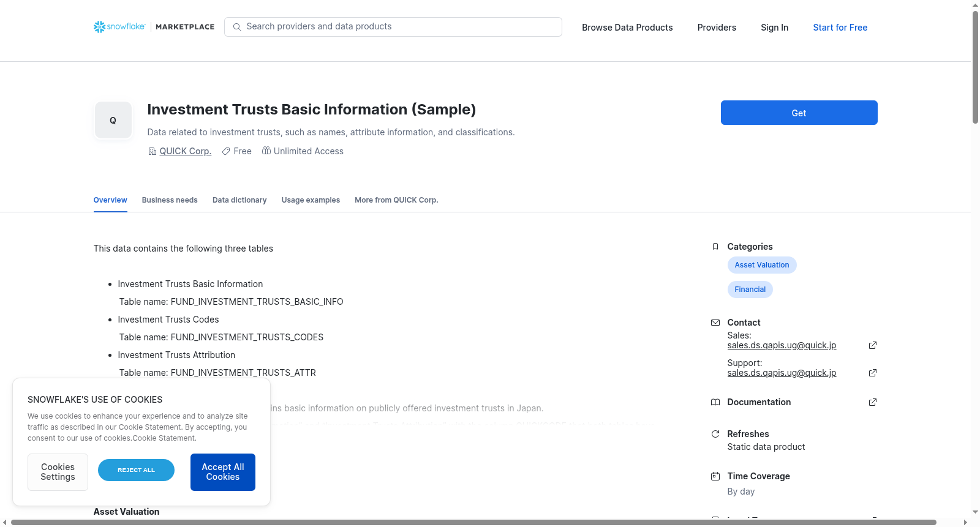Open Browse Data Products
Viewport: 980px width, 527px height.
point(627,28)
